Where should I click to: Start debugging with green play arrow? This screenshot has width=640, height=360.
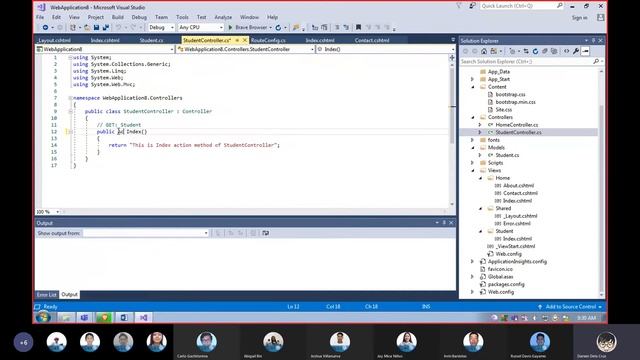(x=230, y=27)
